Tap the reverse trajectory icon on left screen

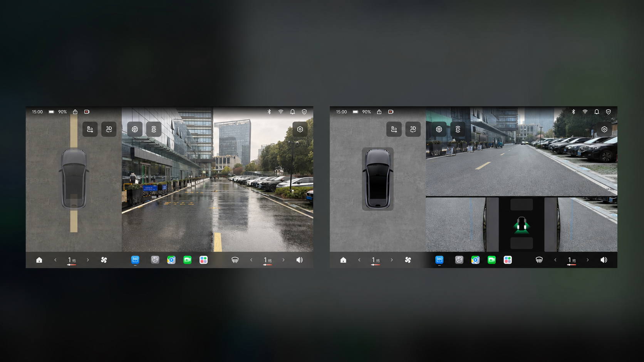pyautogui.click(x=90, y=129)
